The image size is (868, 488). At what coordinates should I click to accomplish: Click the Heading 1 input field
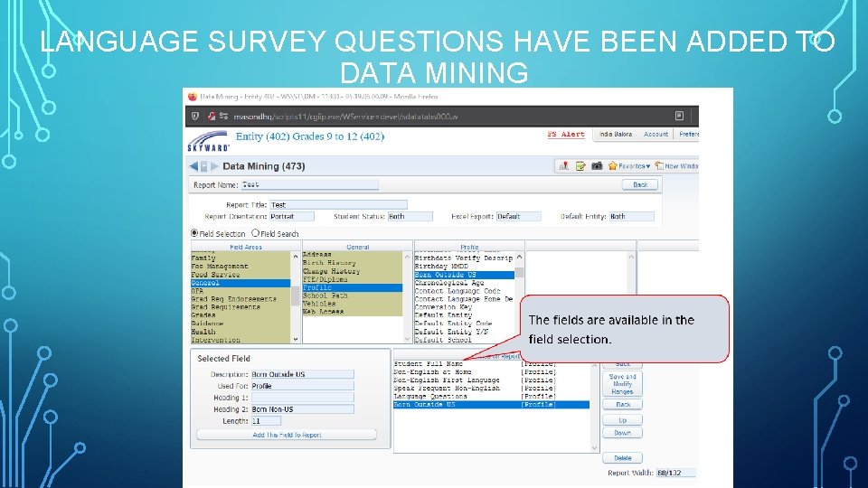pos(302,398)
